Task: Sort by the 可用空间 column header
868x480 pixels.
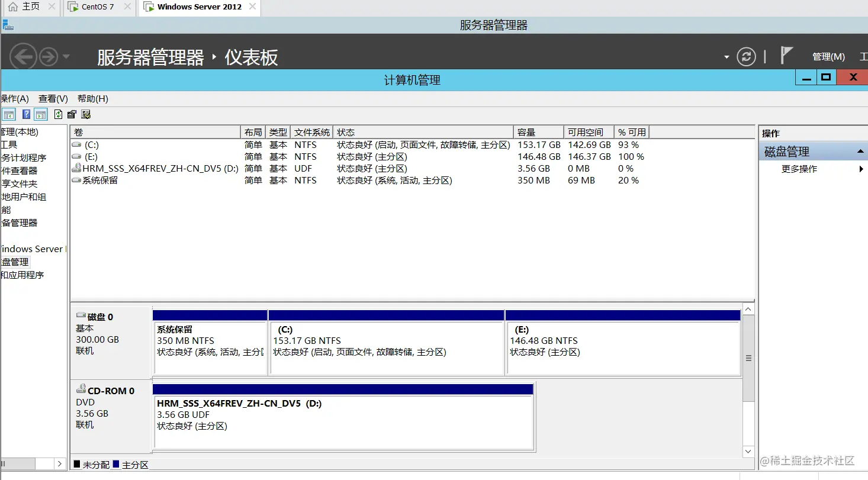Action: 589,132
